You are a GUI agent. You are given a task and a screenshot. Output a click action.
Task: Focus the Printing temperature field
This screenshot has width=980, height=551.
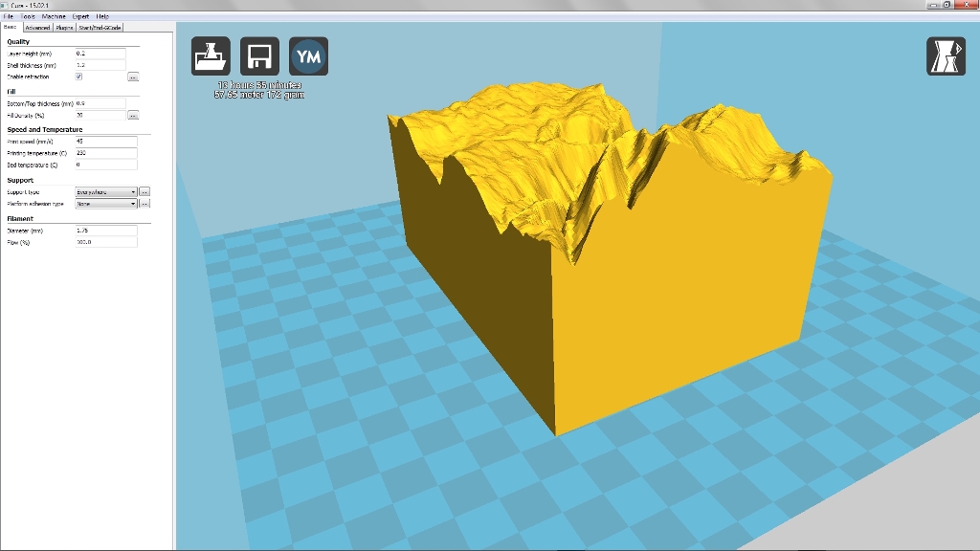point(105,153)
